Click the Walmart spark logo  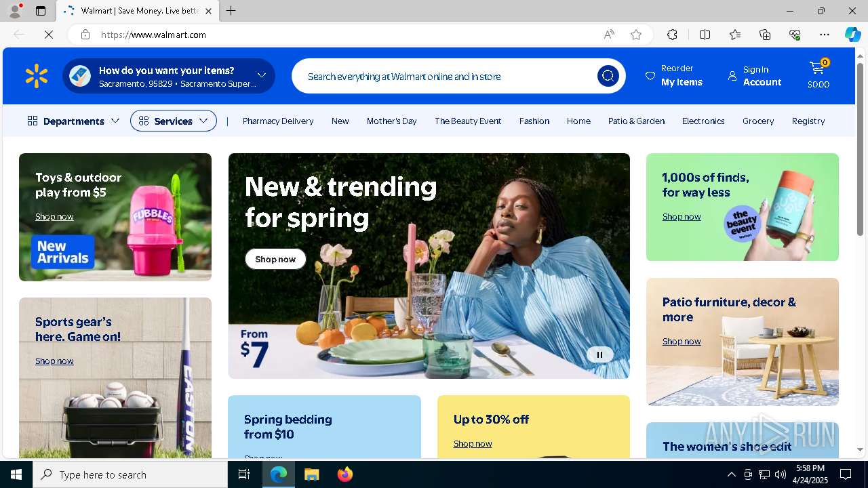37,76
